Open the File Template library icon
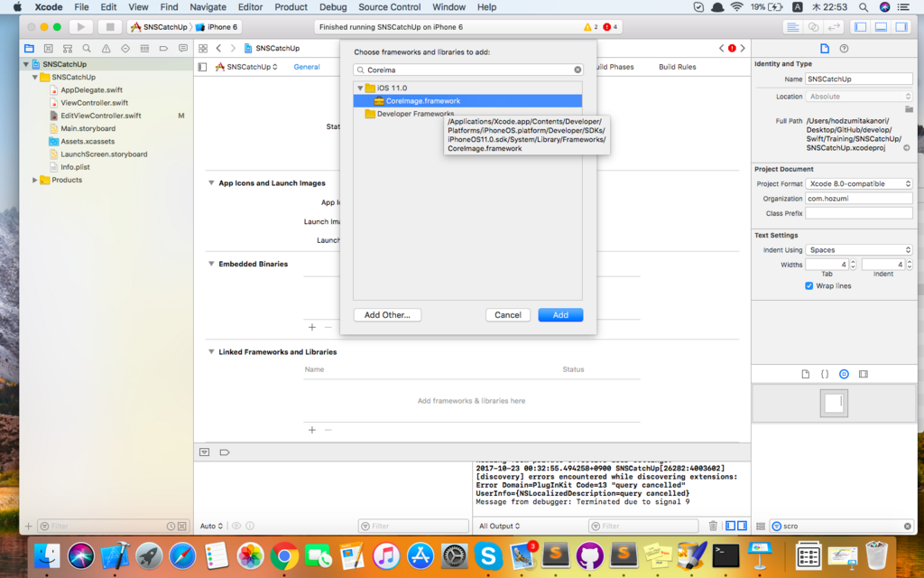924x578 pixels. (x=806, y=374)
